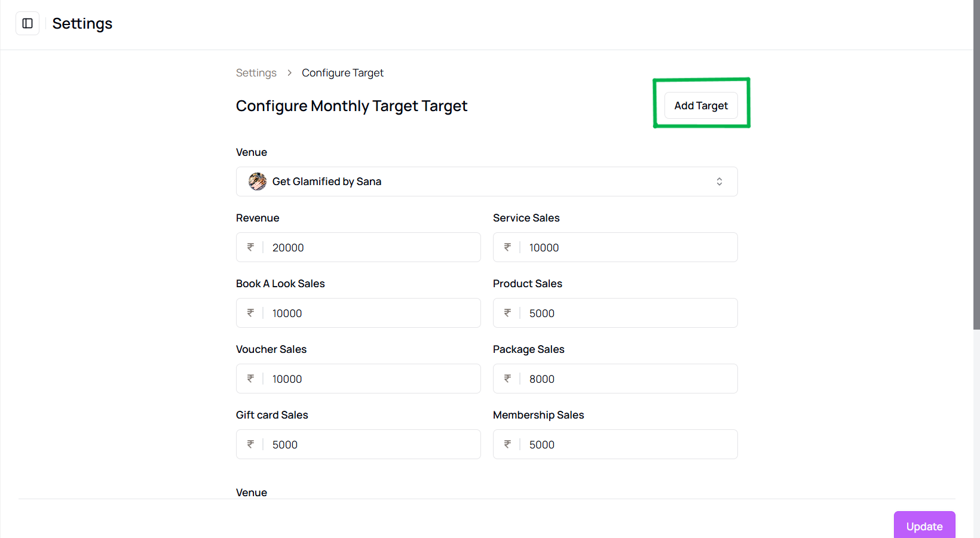Go to Settings breadcrumb link
The width and height of the screenshot is (980, 538).
[256, 73]
